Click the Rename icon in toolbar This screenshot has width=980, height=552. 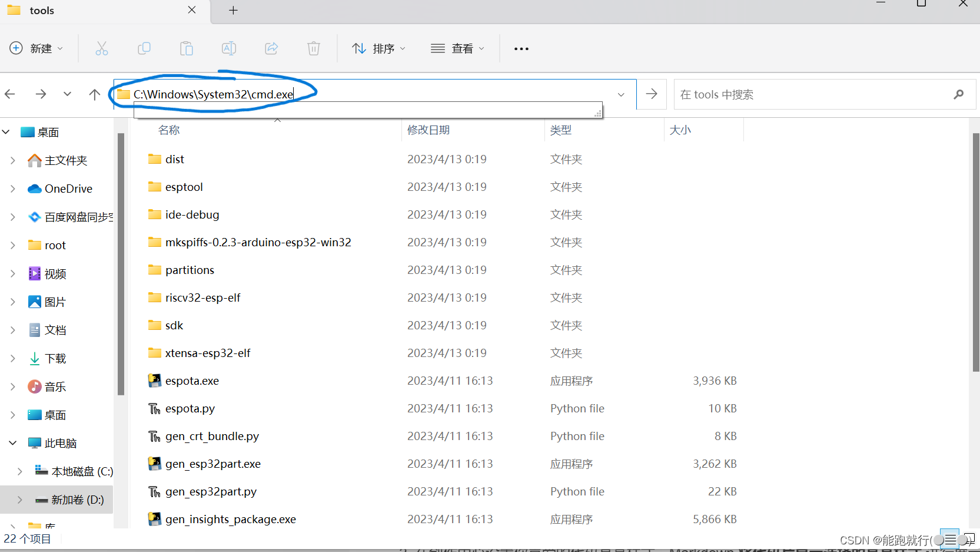click(229, 48)
